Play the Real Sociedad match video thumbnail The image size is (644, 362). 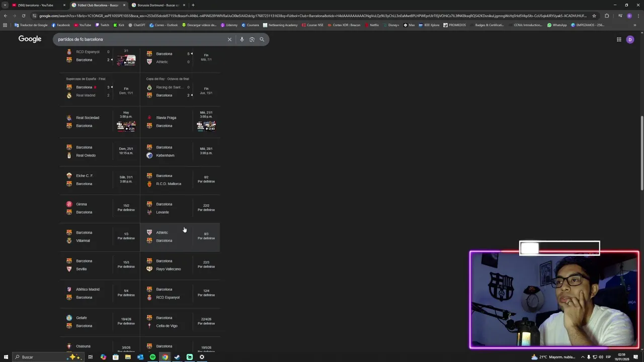[126, 126]
